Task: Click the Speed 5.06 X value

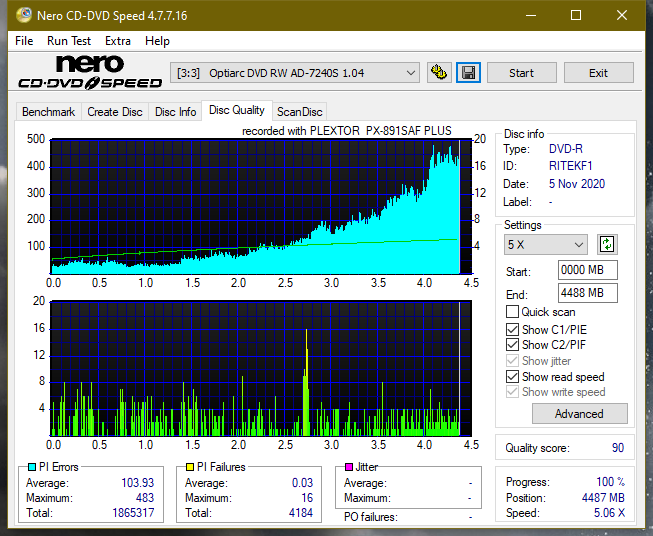Action: [609, 513]
